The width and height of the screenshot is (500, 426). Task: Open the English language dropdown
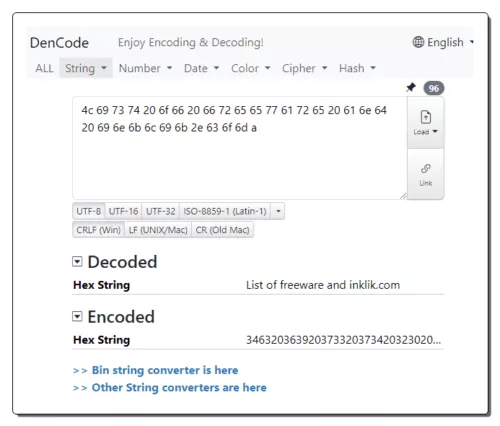click(x=444, y=42)
